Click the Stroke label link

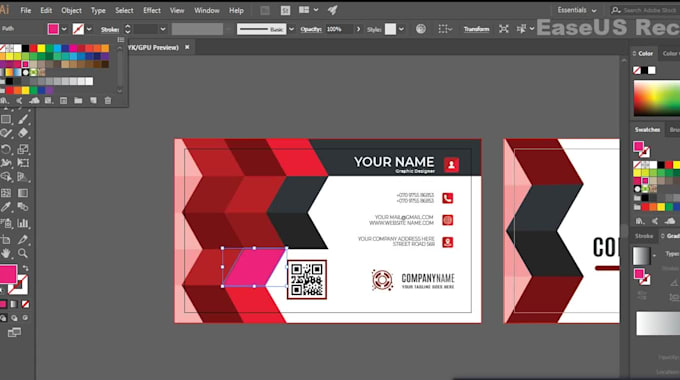[x=110, y=29]
